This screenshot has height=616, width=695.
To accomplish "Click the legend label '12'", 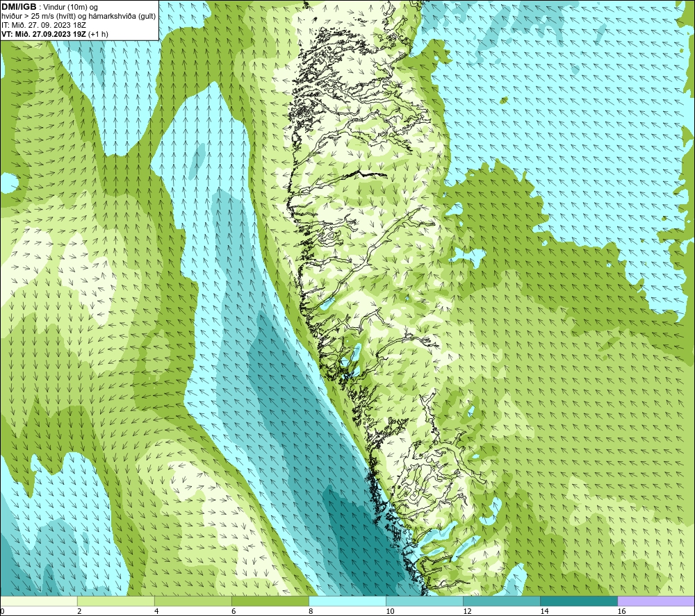I will click(467, 611).
